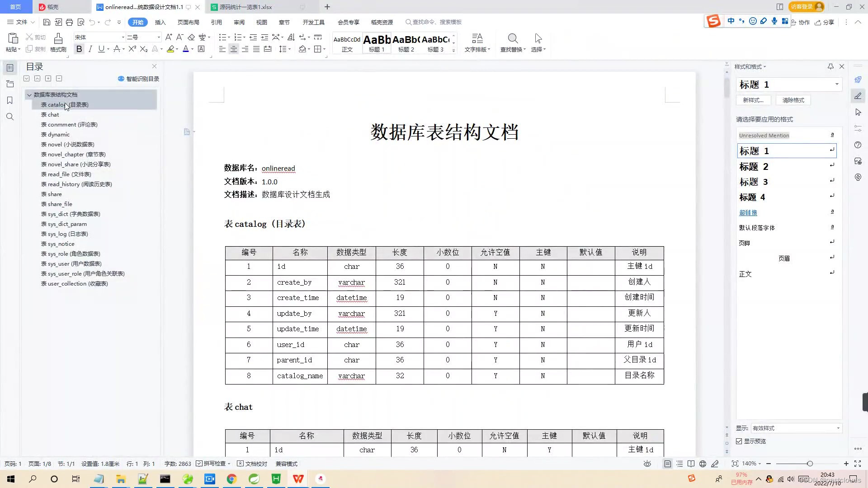Select the 开始 ribbon tab

138,22
